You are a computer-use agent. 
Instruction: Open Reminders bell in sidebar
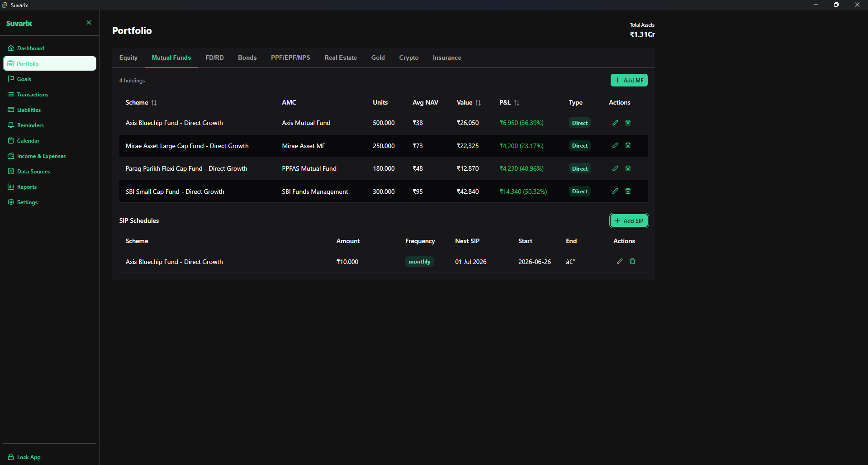coord(11,125)
